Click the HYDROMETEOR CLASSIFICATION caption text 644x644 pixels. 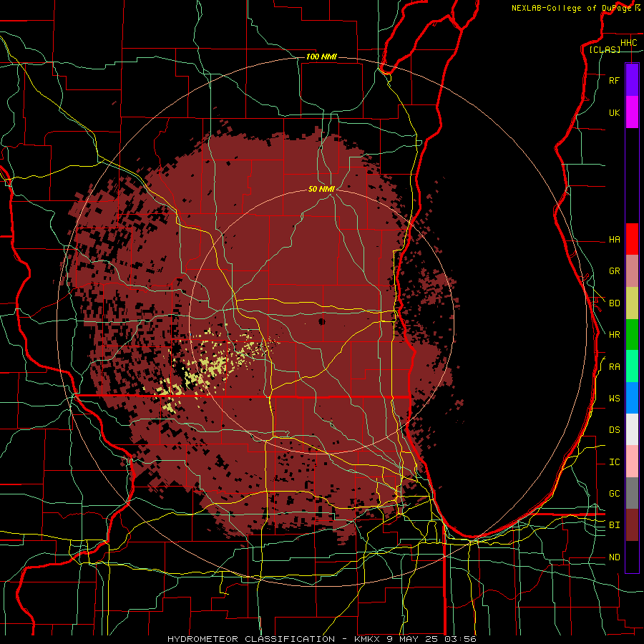(x=251, y=639)
